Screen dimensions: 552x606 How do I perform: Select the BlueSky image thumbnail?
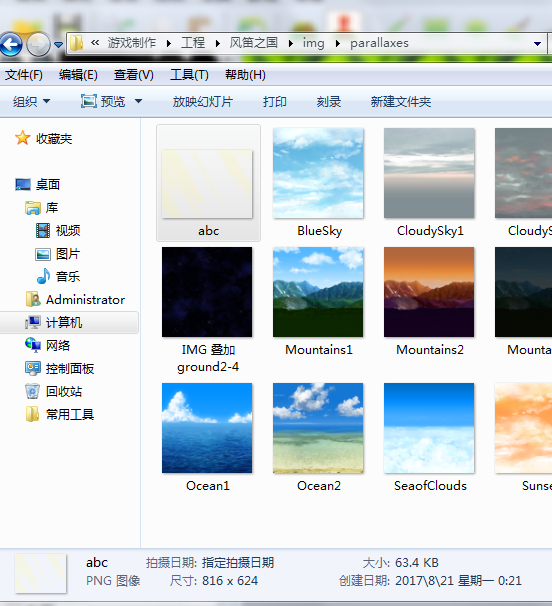pos(318,173)
